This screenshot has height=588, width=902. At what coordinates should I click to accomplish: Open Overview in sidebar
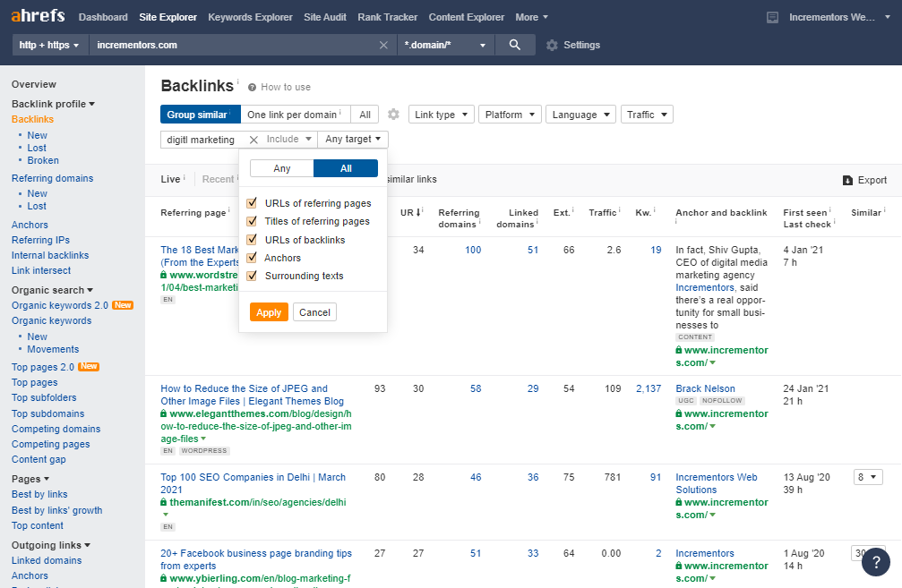tap(34, 84)
